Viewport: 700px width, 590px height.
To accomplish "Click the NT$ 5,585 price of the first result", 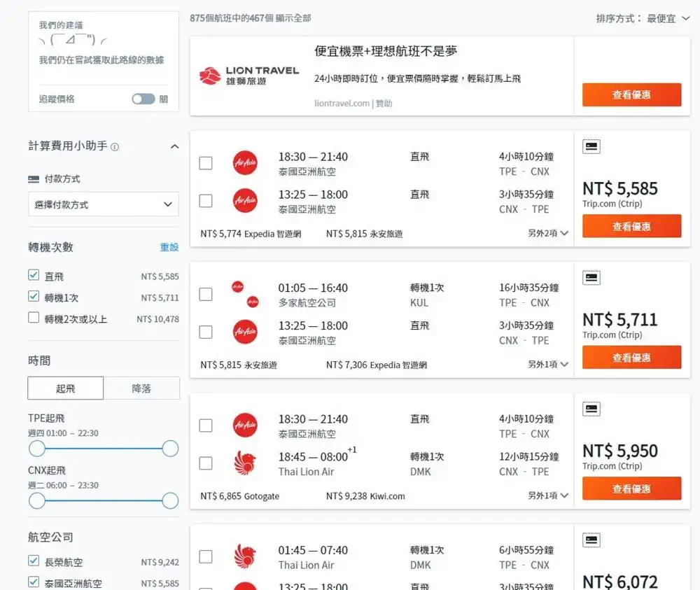I will point(620,189).
